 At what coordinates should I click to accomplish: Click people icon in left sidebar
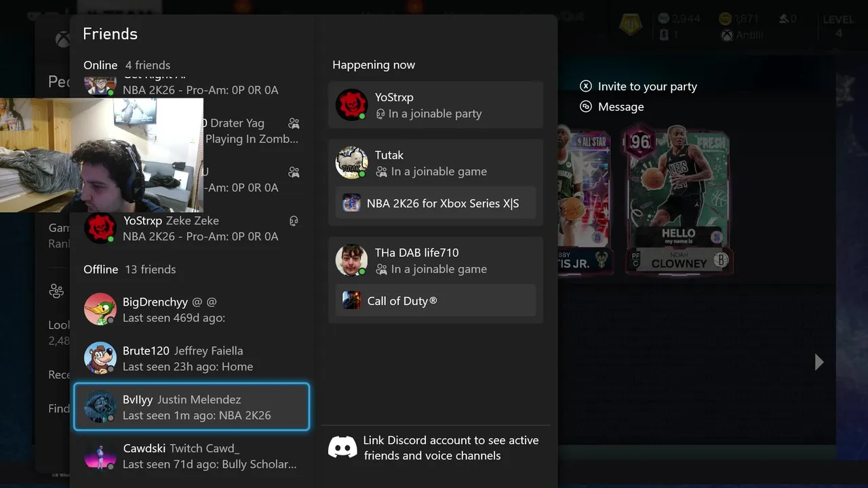56,291
